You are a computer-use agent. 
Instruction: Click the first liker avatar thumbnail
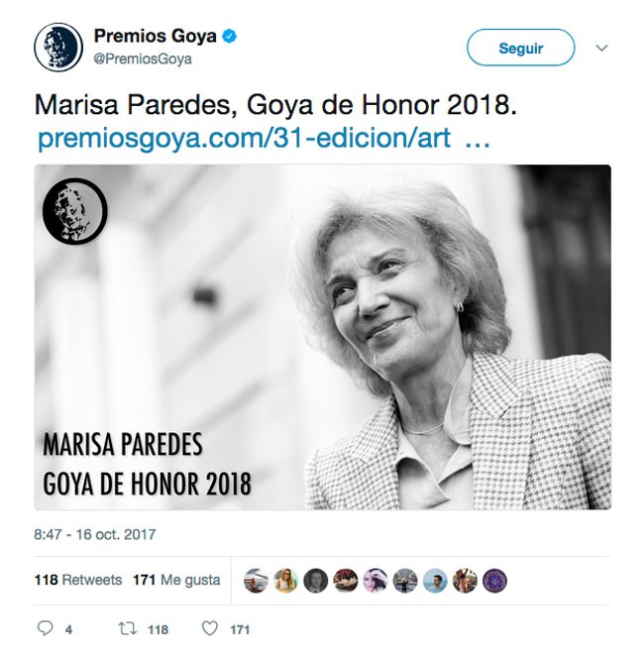point(256,581)
